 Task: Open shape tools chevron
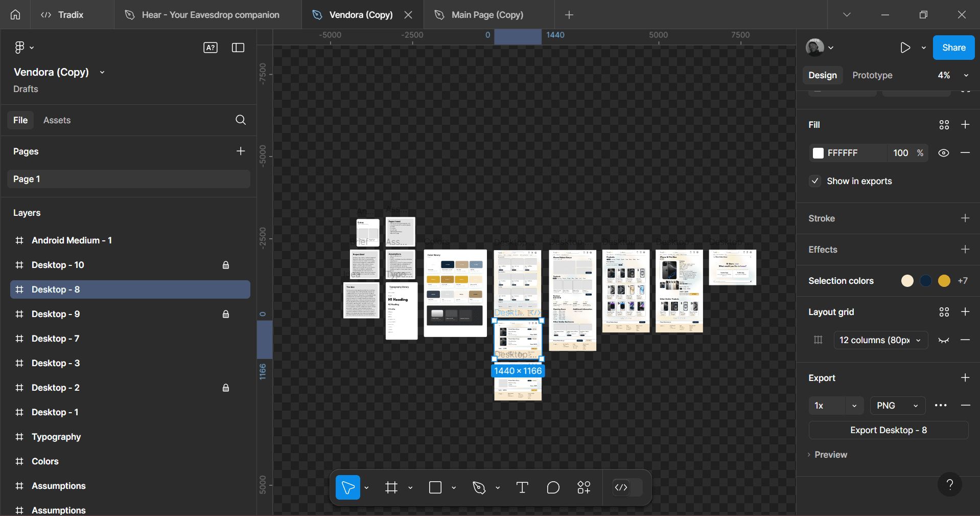tap(454, 488)
